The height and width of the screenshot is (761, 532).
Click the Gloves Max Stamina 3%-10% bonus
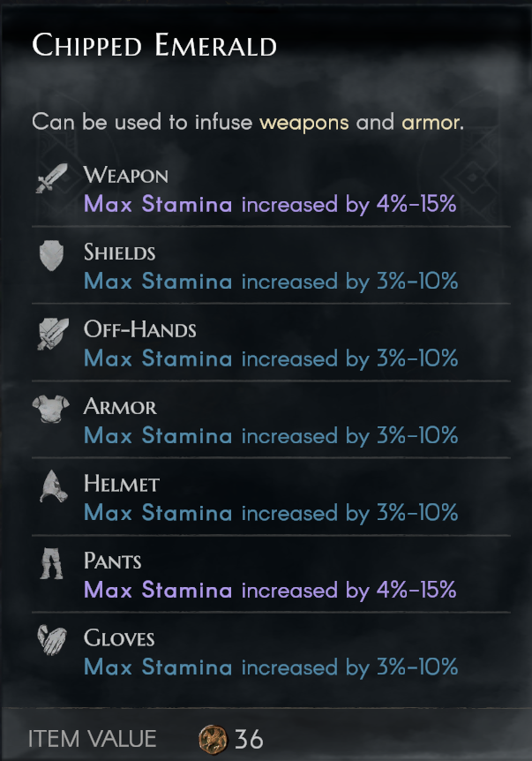(270, 667)
